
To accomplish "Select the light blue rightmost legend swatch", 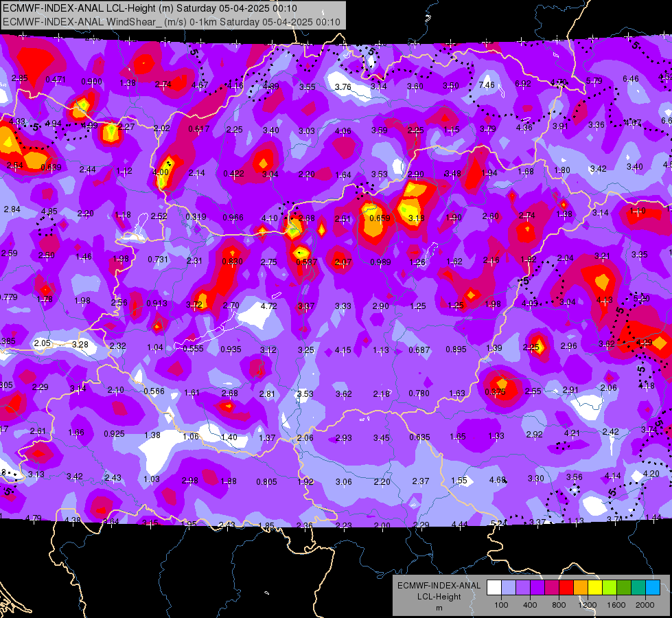I will [653, 588].
